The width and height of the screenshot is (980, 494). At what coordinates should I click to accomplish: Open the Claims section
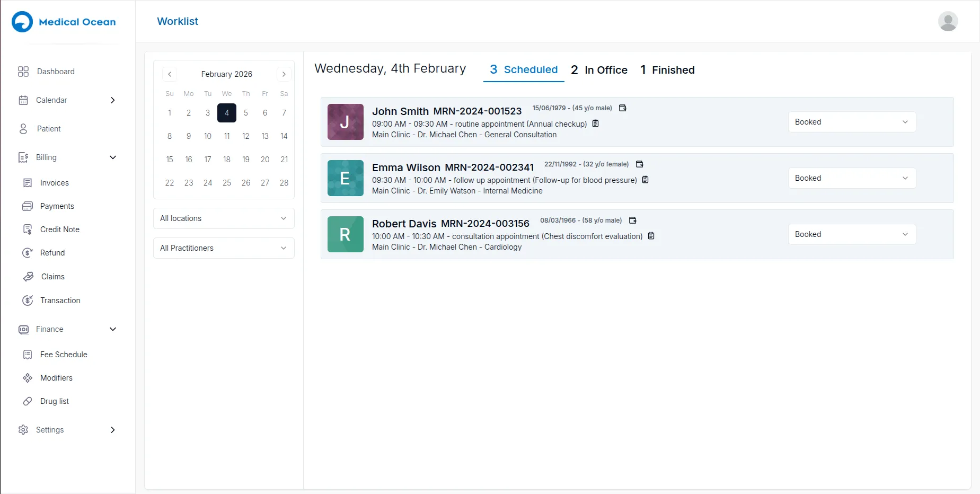click(x=28, y=276)
